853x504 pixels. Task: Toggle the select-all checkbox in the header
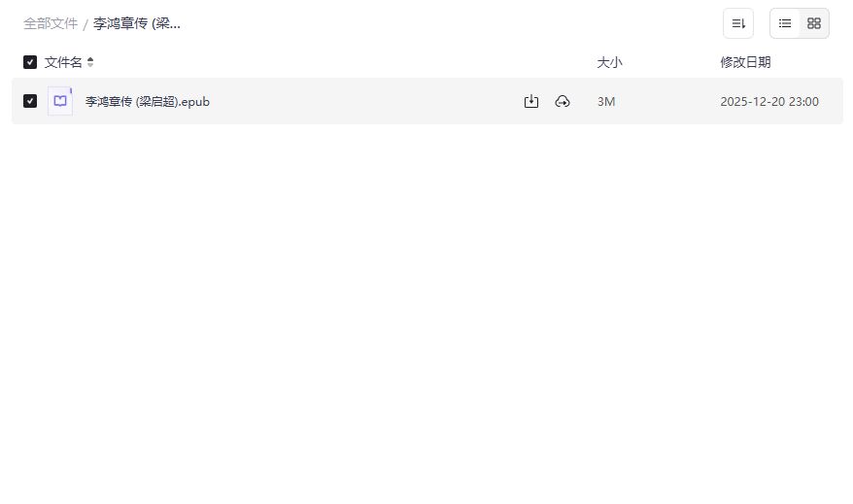(x=30, y=62)
